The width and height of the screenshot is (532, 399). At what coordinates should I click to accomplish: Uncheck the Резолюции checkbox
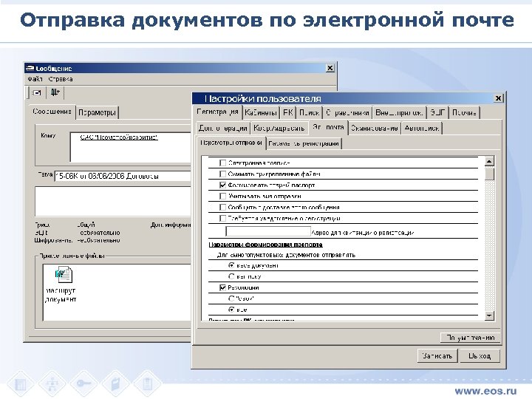(x=222, y=287)
